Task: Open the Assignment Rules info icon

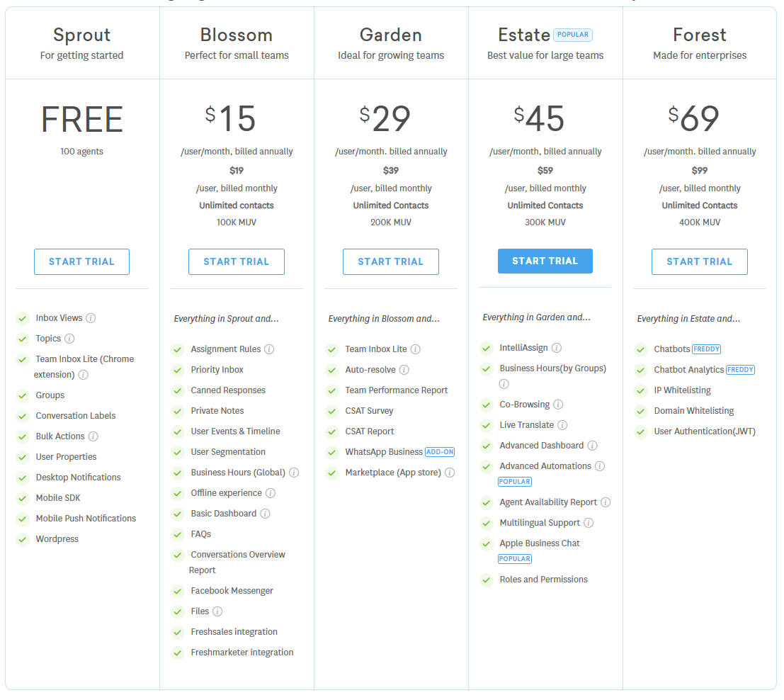Action: tap(272, 349)
